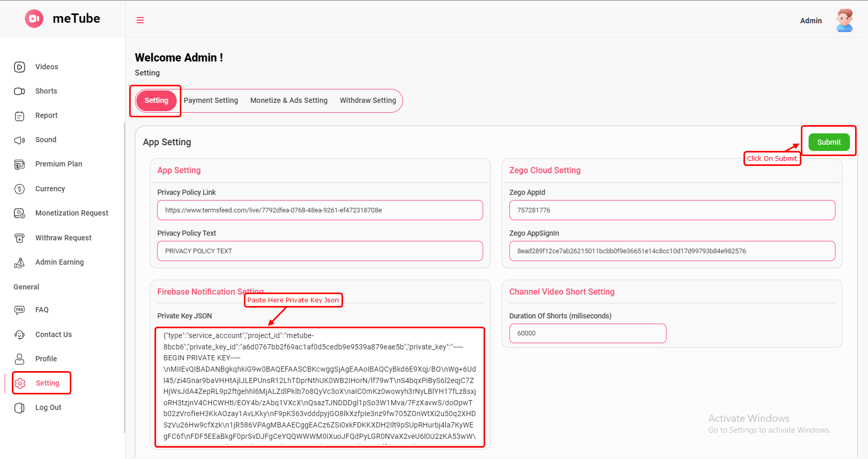868x459 pixels.
Task: Click the Privacy Policy Link field
Action: [x=320, y=210]
